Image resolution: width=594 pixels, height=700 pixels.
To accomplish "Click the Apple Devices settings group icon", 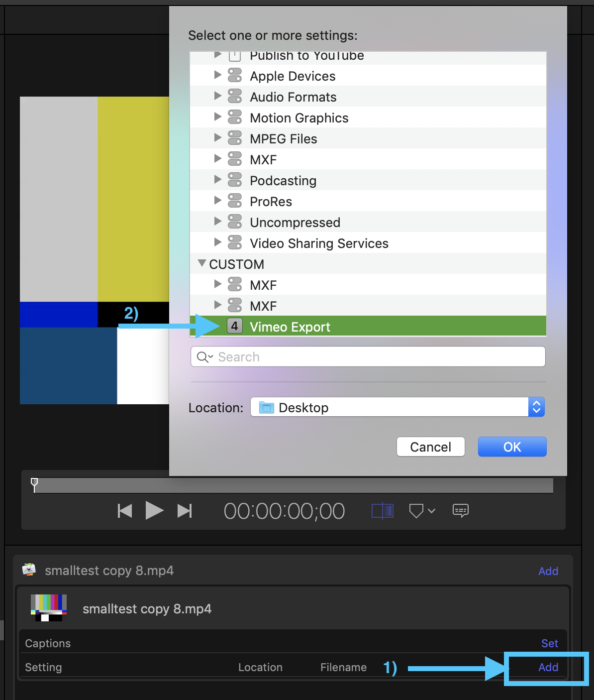I will [234, 75].
